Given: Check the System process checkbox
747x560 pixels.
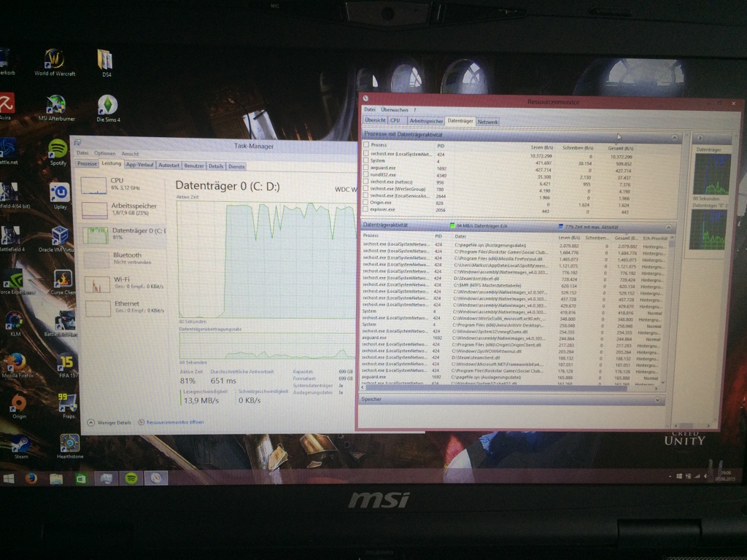Looking at the screenshot, I should click(x=366, y=161).
